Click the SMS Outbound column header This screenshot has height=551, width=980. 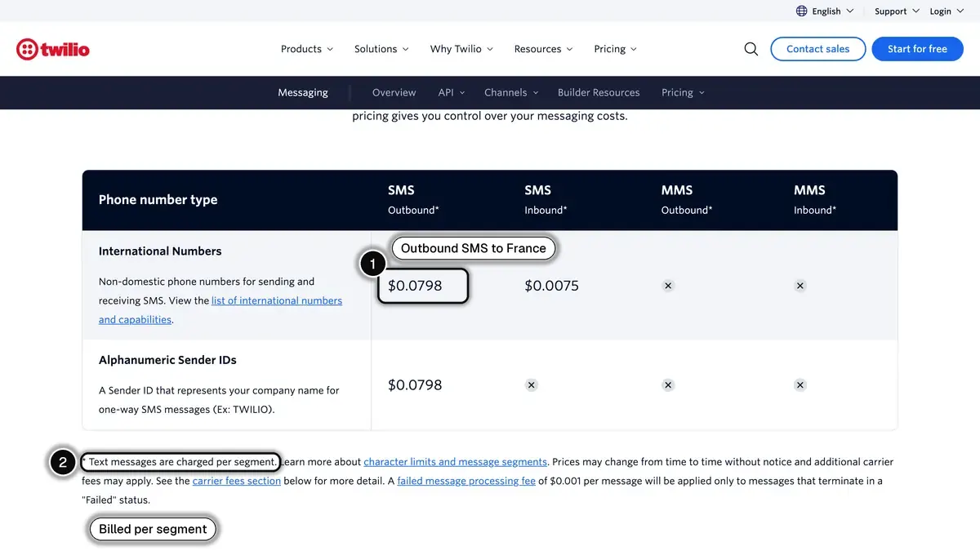coord(413,199)
